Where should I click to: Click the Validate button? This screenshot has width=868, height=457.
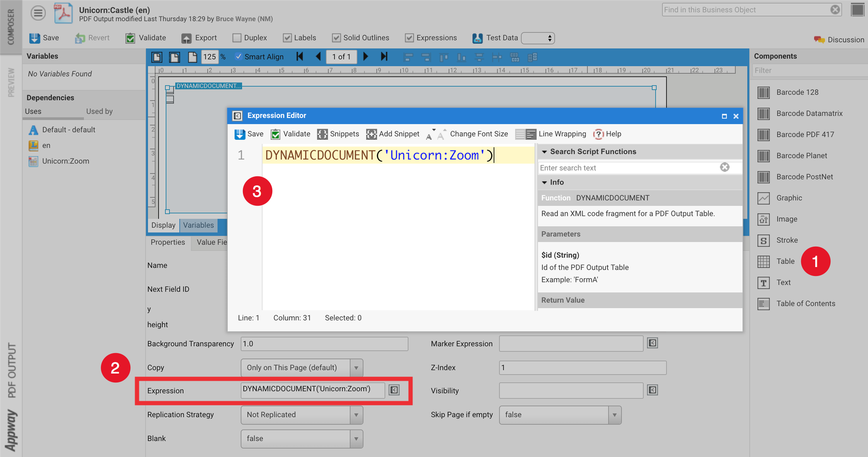pyautogui.click(x=145, y=37)
